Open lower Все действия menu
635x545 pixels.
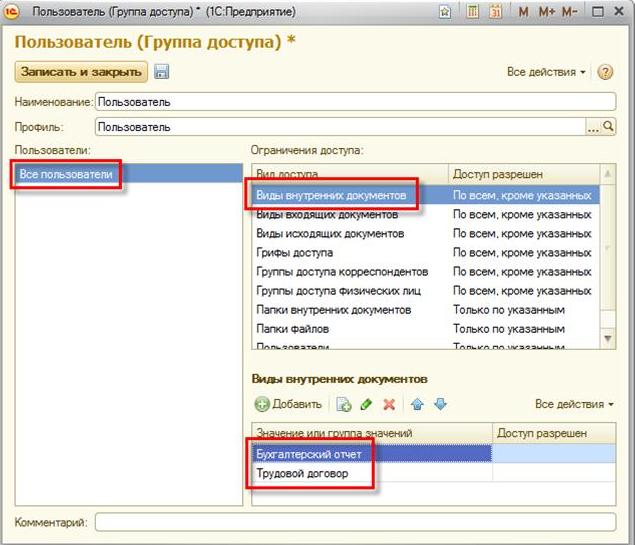574,404
